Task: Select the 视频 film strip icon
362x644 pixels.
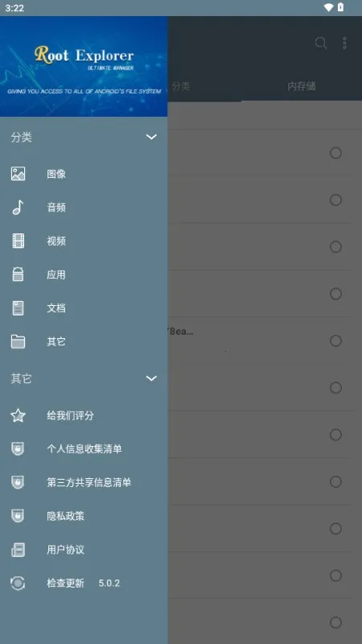Action: (18, 241)
